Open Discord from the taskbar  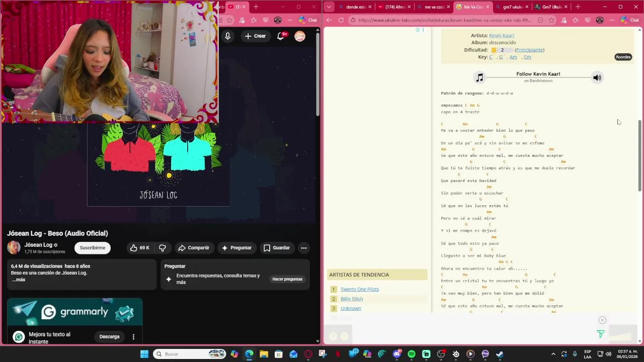(397, 354)
